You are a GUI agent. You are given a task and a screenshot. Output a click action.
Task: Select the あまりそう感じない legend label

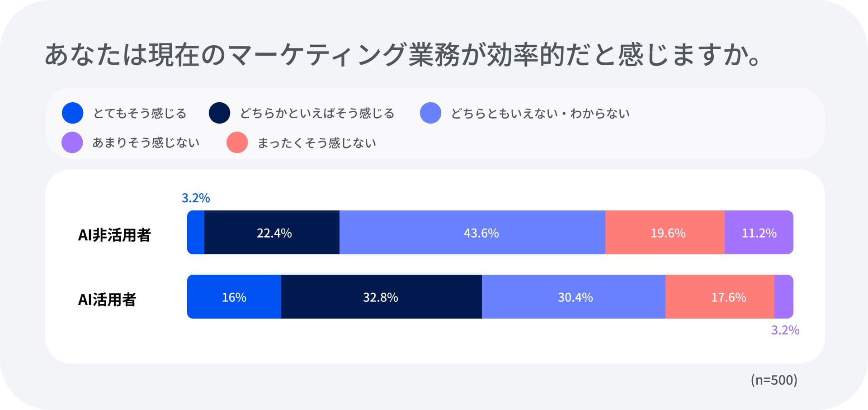(146, 143)
